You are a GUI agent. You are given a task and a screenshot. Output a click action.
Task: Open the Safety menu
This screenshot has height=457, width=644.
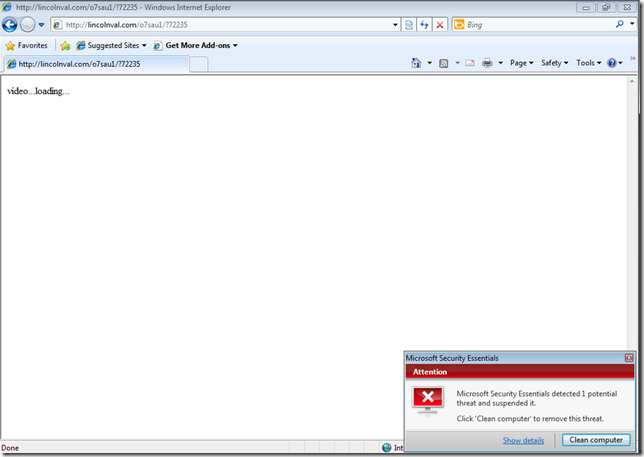554,63
